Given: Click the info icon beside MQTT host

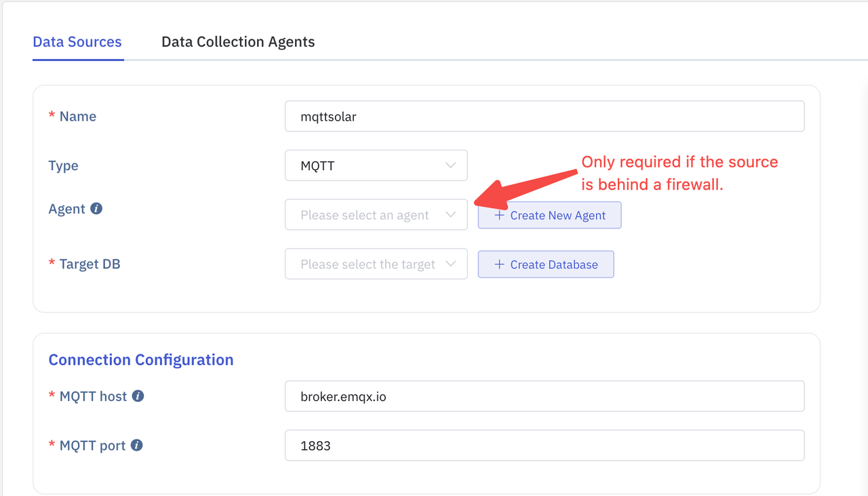Looking at the screenshot, I should 138,396.
